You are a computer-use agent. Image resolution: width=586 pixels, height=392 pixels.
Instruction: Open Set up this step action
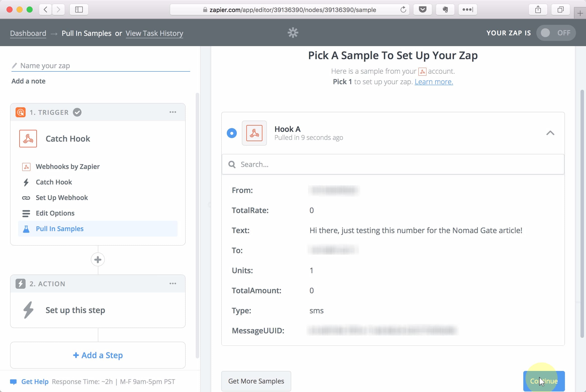98,310
